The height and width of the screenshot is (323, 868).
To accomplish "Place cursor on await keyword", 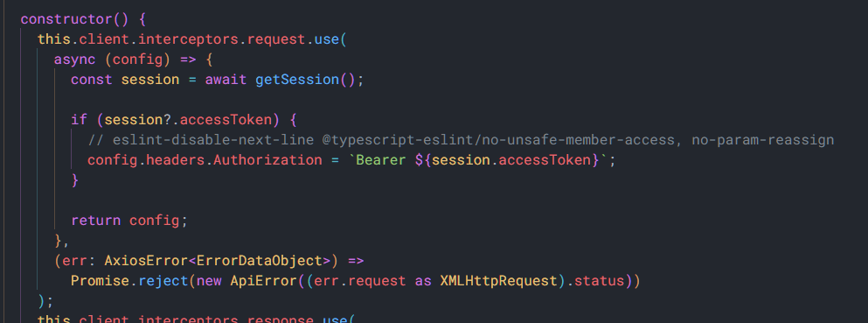I will coord(226,80).
